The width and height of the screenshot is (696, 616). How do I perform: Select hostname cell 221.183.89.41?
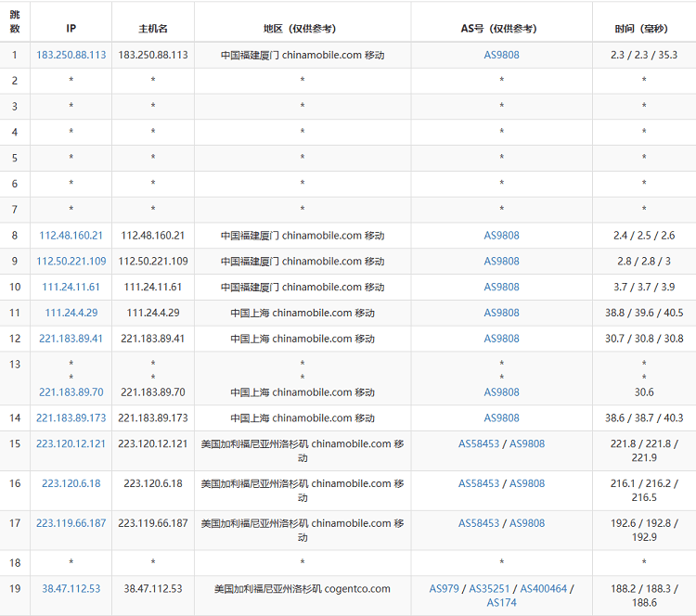[153, 339]
